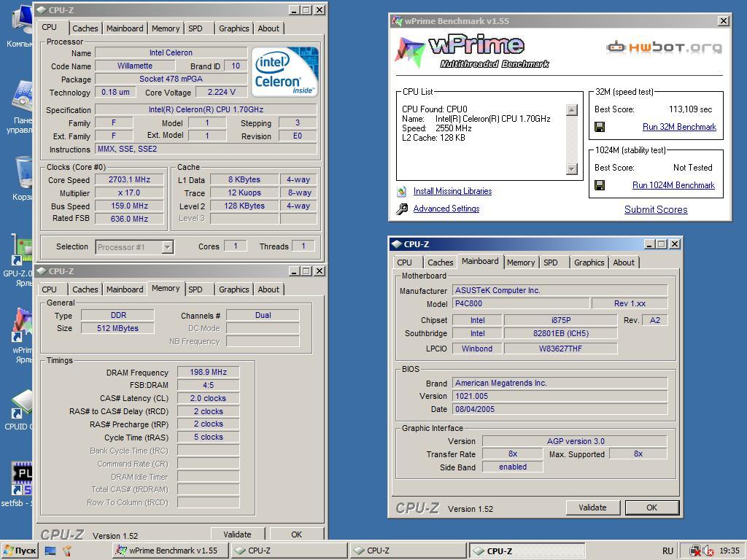The image size is (747, 560).
Task: Click the motherboard Model field P4C800
Action: click(521, 303)
